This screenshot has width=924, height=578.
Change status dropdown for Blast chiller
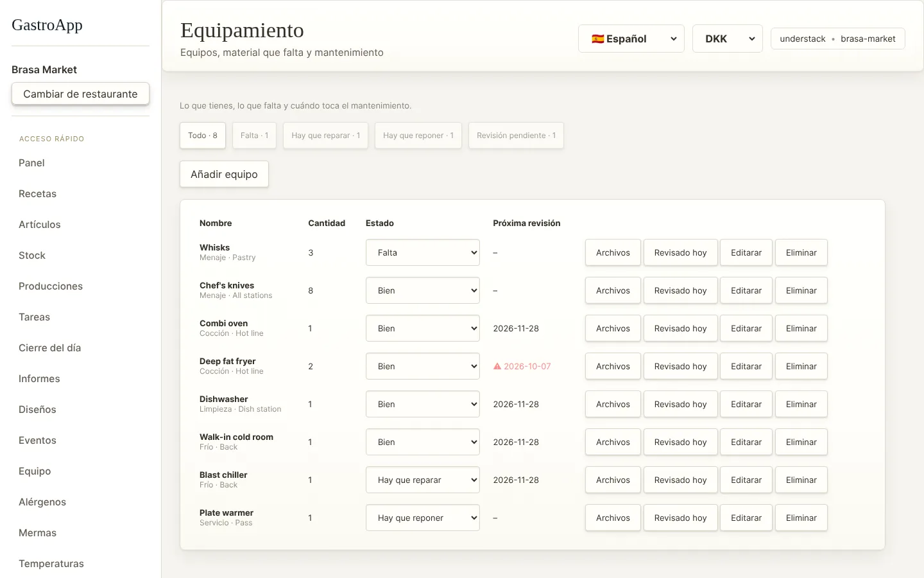click(x=423, y=480)
